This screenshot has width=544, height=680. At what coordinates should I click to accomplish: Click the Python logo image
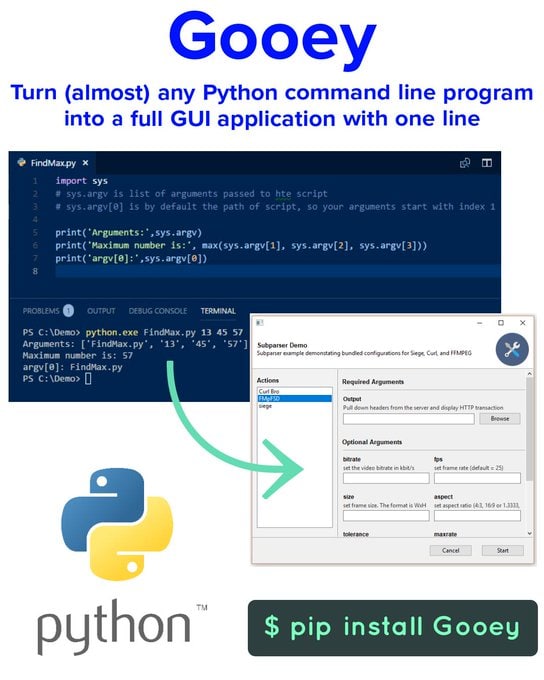coord(117,524)
